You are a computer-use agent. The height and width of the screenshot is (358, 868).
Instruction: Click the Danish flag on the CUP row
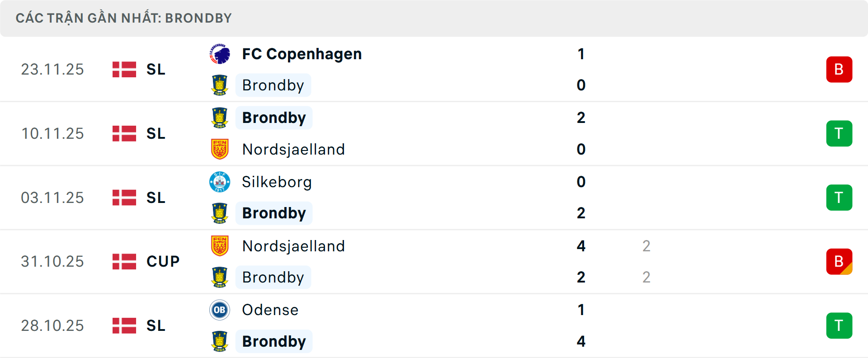coord(124,261)
